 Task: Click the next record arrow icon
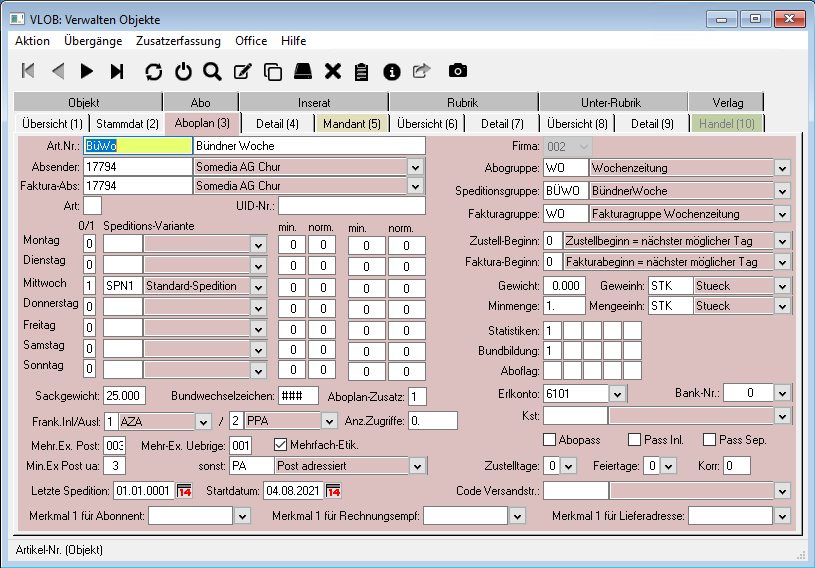coord(87,71)
